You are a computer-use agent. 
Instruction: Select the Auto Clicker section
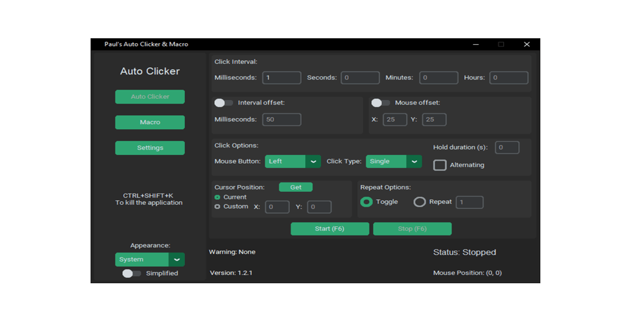150,97
